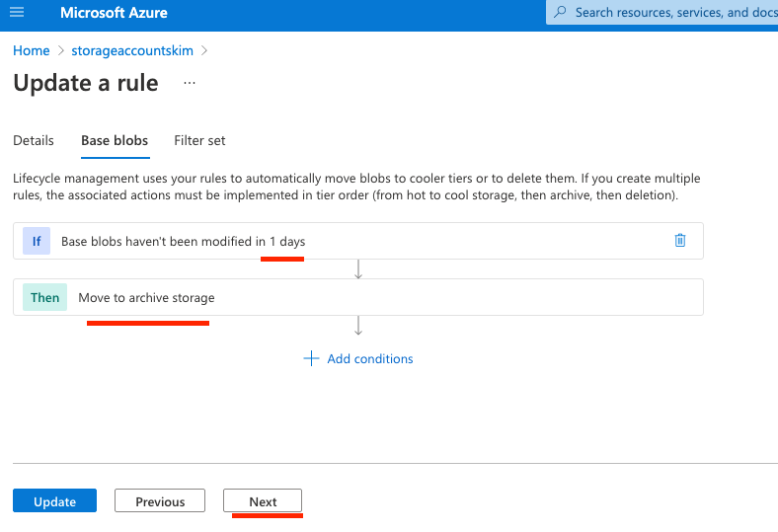Click the magnifier icon in the search bar
The height and width of the screenshot is (532, 778).
[x=561, y=13]
